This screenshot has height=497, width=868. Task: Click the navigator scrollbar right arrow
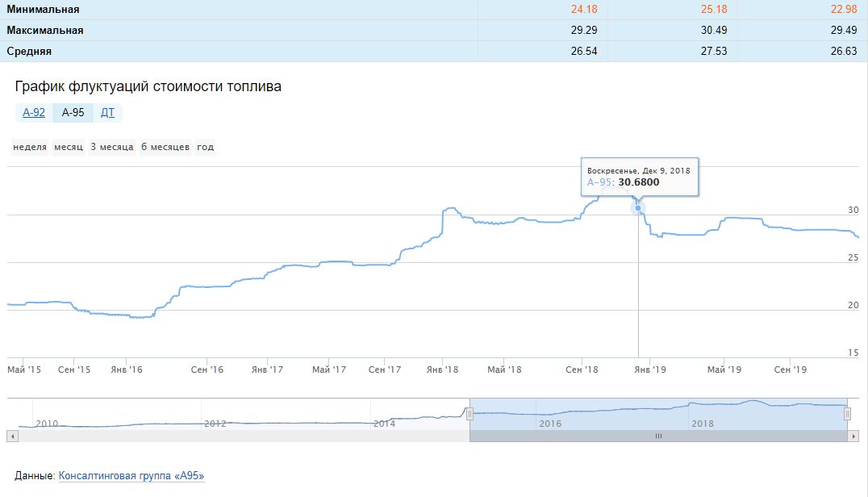(853, 436)
